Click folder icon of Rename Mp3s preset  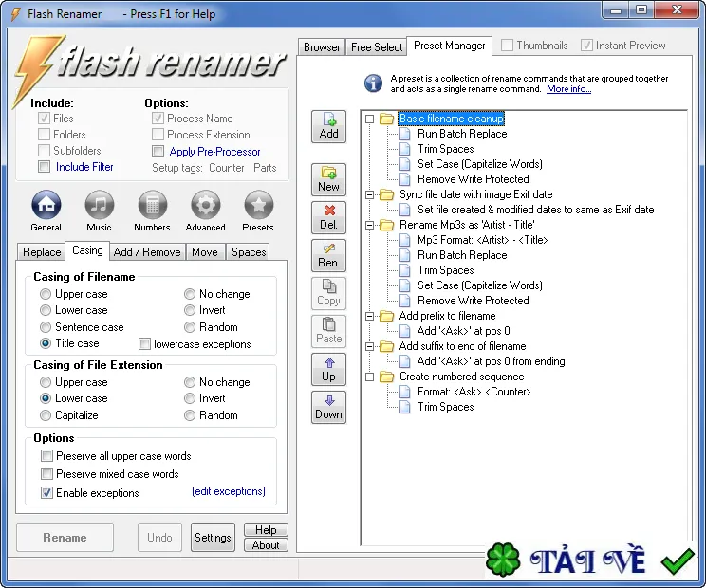pyautogui.click(x=386, y=225)
